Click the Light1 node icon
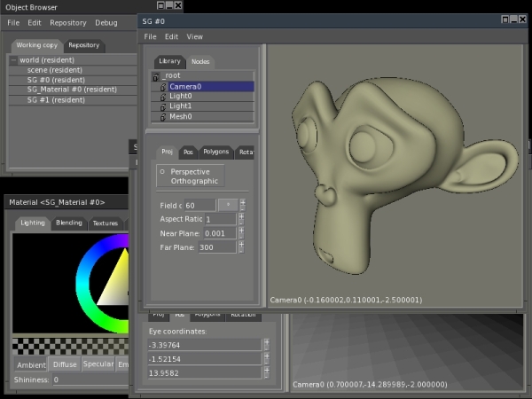Screen dimensions: 532x399 pyautogui.click(x=163, y=106)
